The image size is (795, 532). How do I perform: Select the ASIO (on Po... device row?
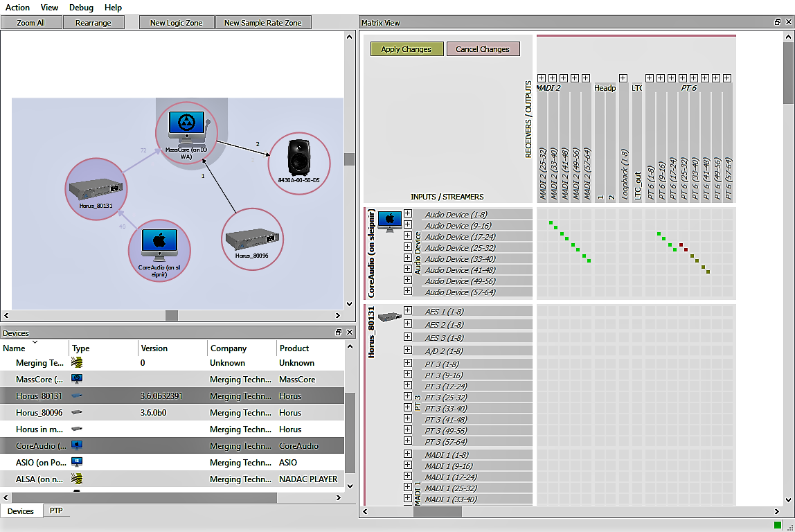coord(172,462)
